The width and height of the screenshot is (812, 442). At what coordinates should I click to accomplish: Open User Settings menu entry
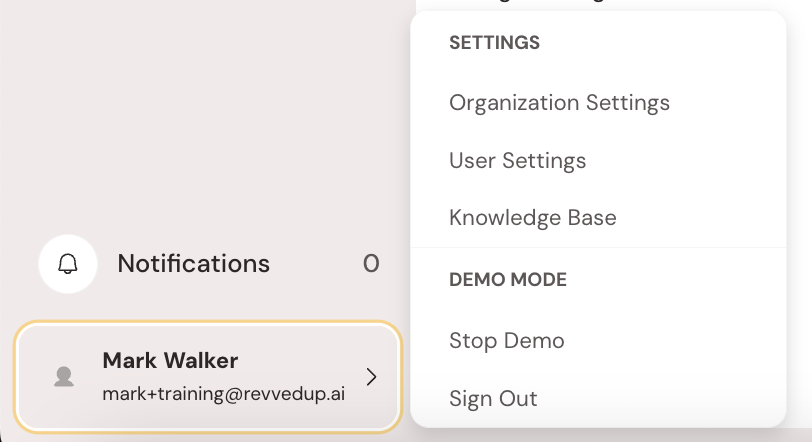coord(517,160)
